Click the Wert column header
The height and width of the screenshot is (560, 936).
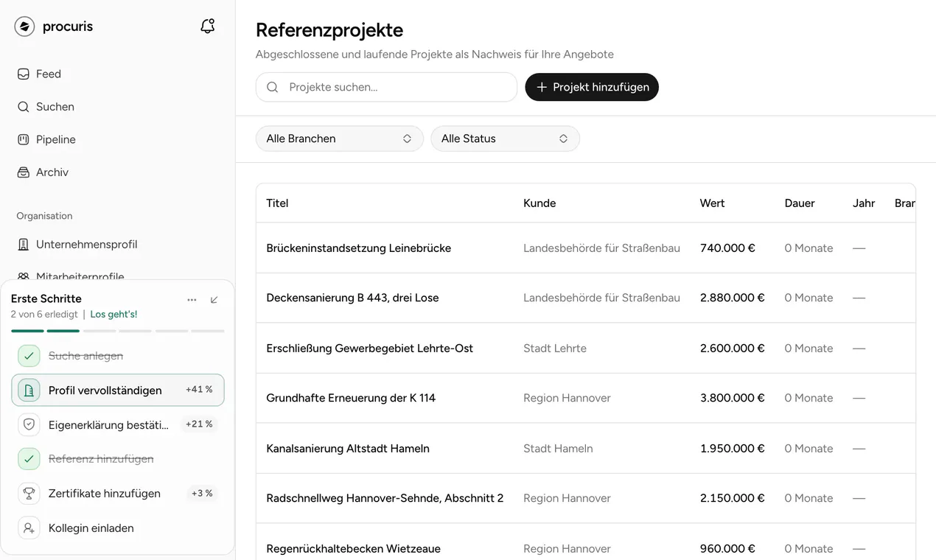tap(712, 203)
